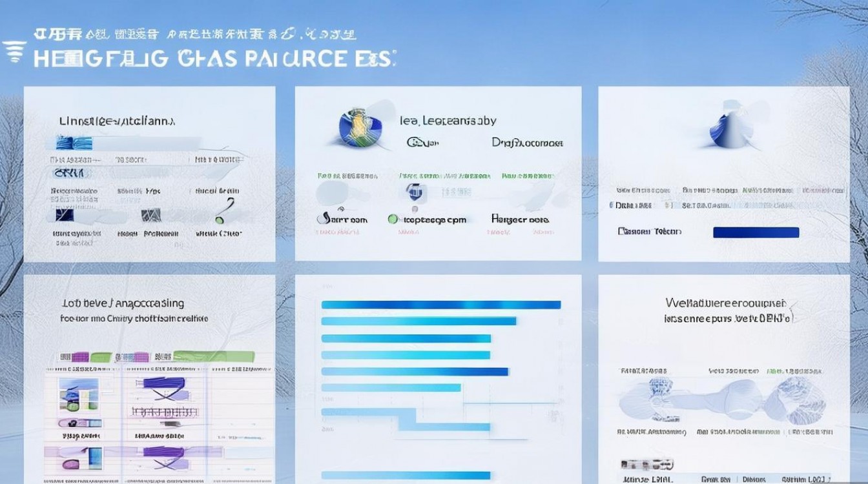Click the "Drafiyocomoet" text in the top-center panel
Screen dimensions: 868x484
tap(527, 142)
